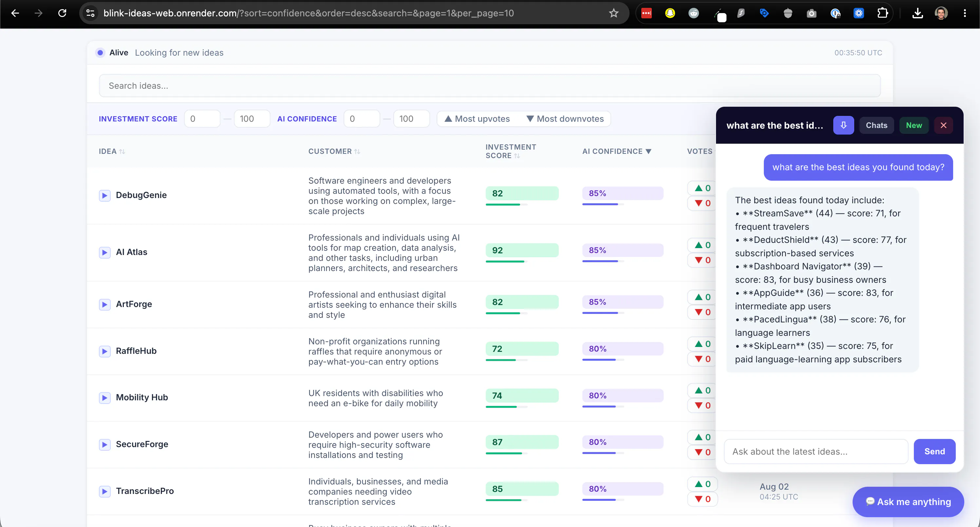Downvote the DebugGenie idea
This screenshot has width=980, height=527.
(x=702, y=203)
